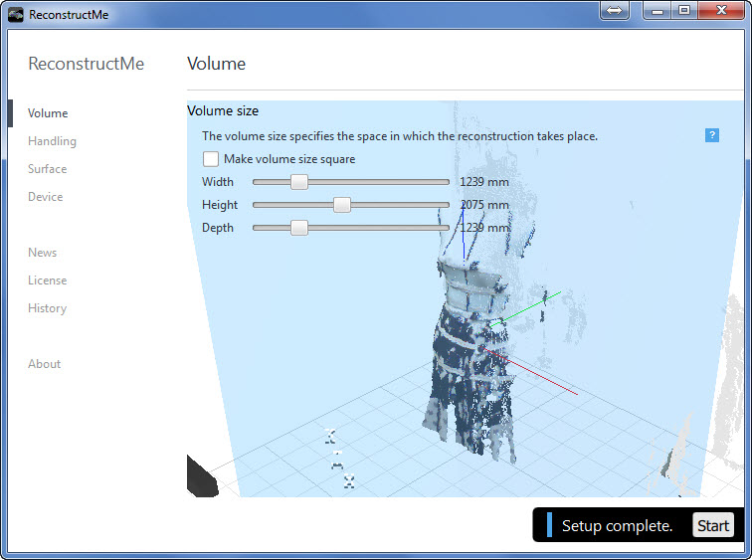Open the Surface settings page
The width and height of the screenshot is (752, 560).
pos(47,169)
